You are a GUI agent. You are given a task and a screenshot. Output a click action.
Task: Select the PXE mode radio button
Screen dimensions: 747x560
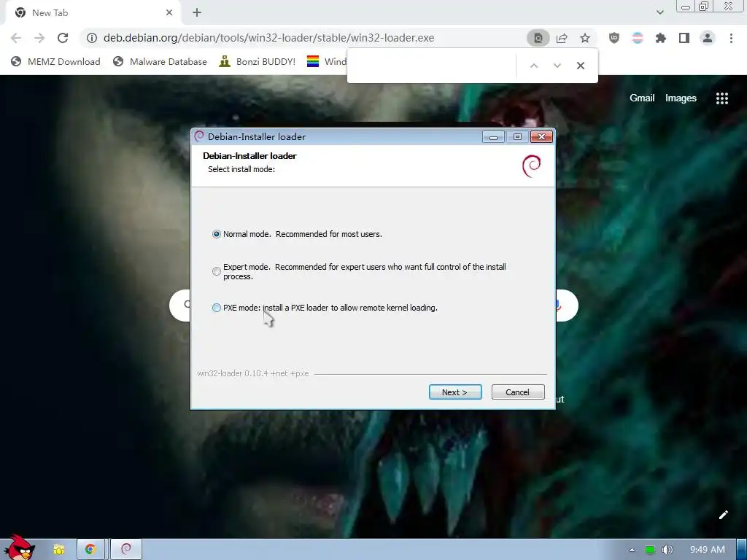pyautogui.click(x=216, y=308)
